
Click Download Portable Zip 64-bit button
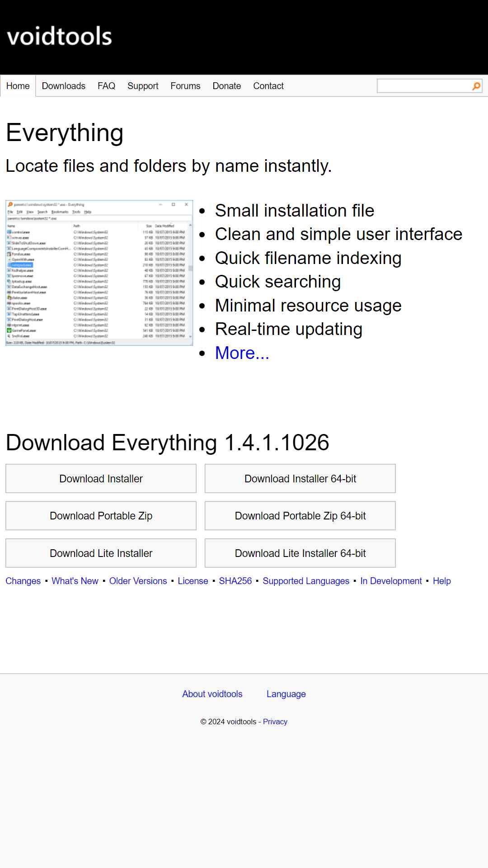(x=300, y=516)
